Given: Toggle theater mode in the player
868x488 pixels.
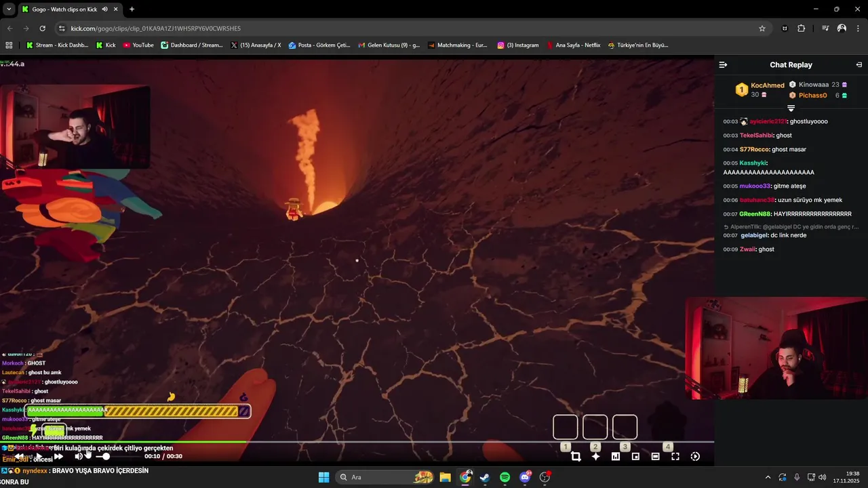Looking at the screenshot, I should [655, 457].
